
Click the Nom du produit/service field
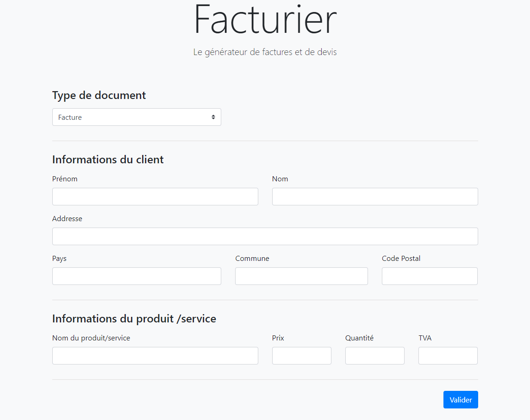click(155, 356)
